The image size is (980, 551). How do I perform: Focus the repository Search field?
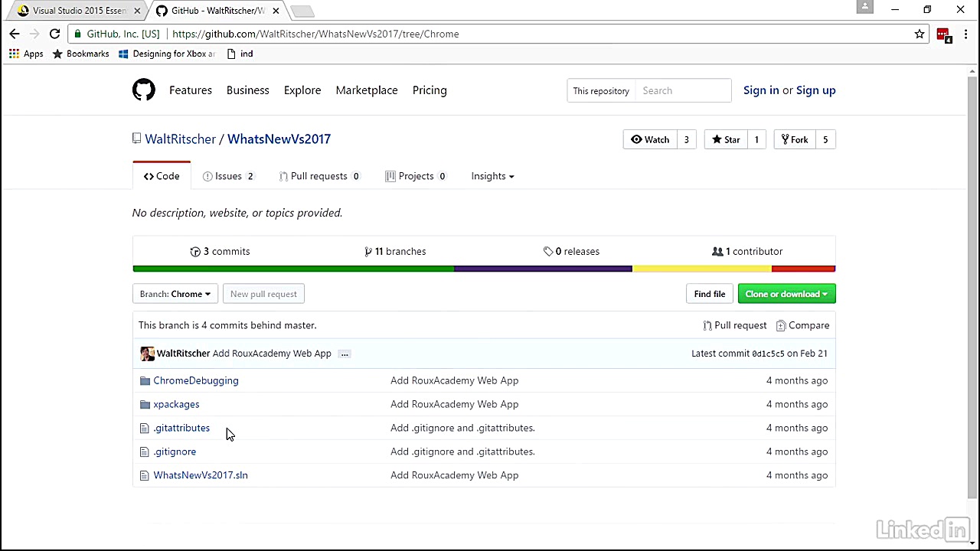point(684,91)
